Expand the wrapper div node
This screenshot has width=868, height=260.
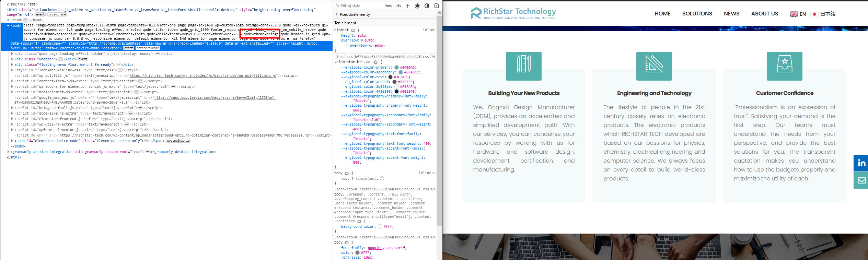(12, 59)
